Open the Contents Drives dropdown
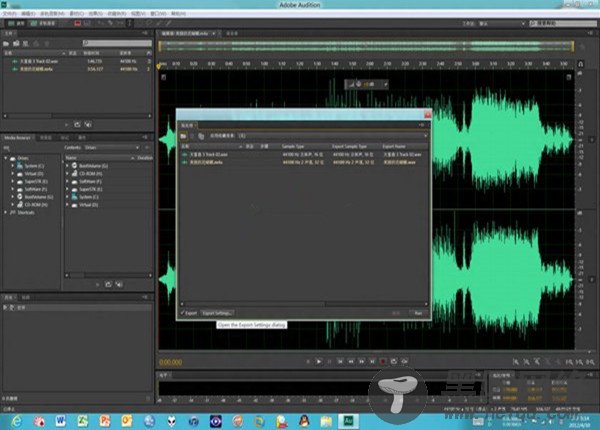Screen dimensions: 600x430 click(x=111, y=147)
